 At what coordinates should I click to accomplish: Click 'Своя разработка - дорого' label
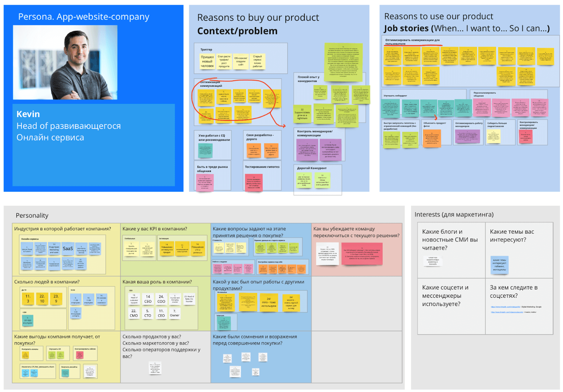(x=260, y=137)
